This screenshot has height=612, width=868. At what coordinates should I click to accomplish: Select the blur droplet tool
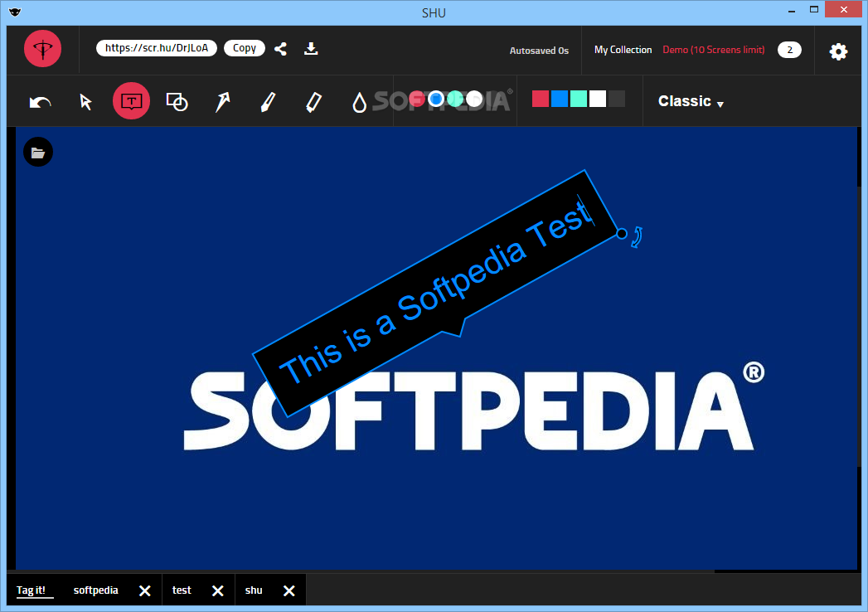359,103
